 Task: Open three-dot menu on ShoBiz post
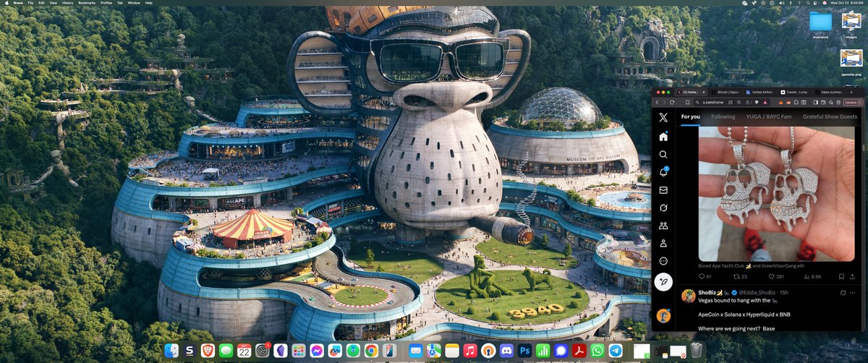click(853, 292)
